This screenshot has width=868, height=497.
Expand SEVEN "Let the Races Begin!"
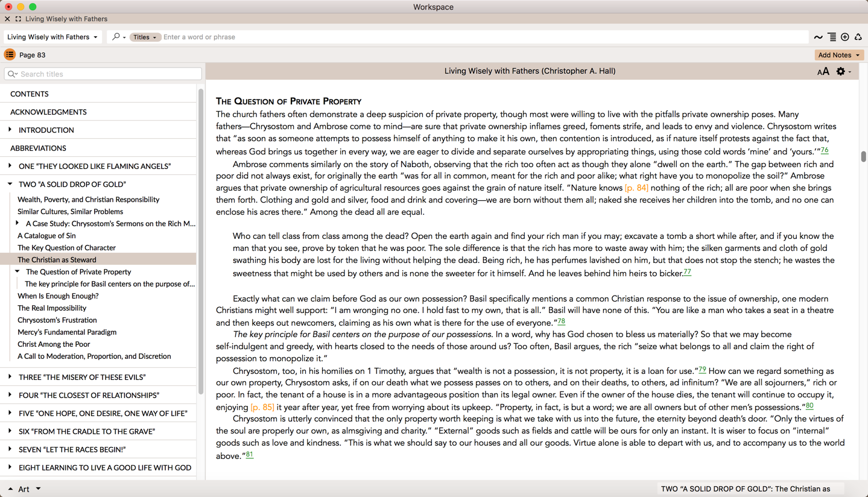10,449
